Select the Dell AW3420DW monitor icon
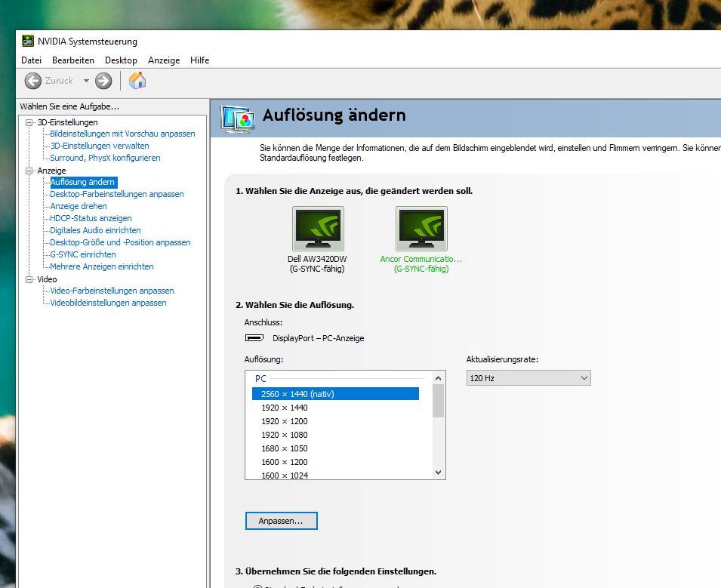The width and height of the screenshot is (721, 588). coord(318,228)
